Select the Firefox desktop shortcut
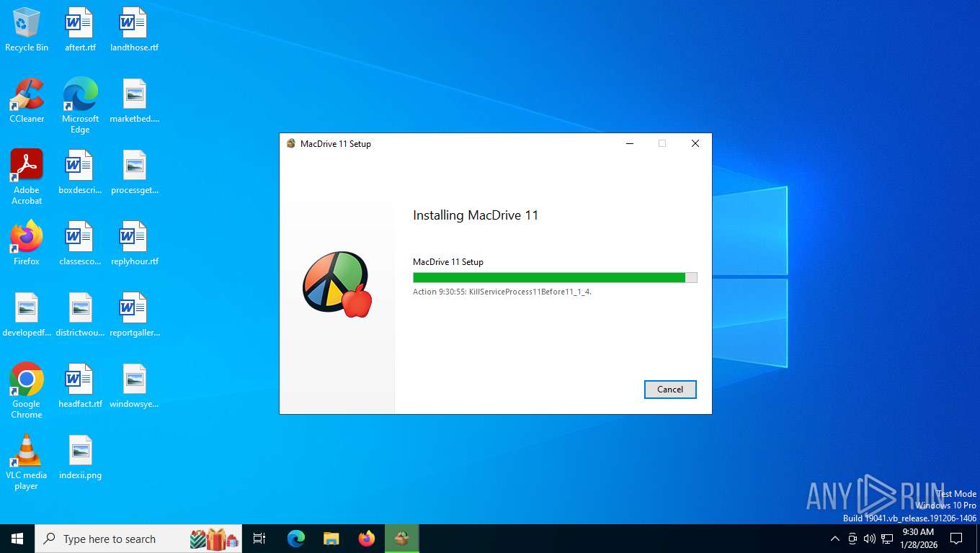The height and width of the screenshot is (553, 980). (x=27, y=243)
